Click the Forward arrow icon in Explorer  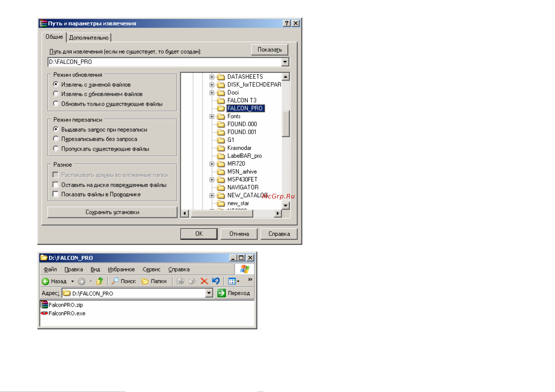tap(81, 281)
